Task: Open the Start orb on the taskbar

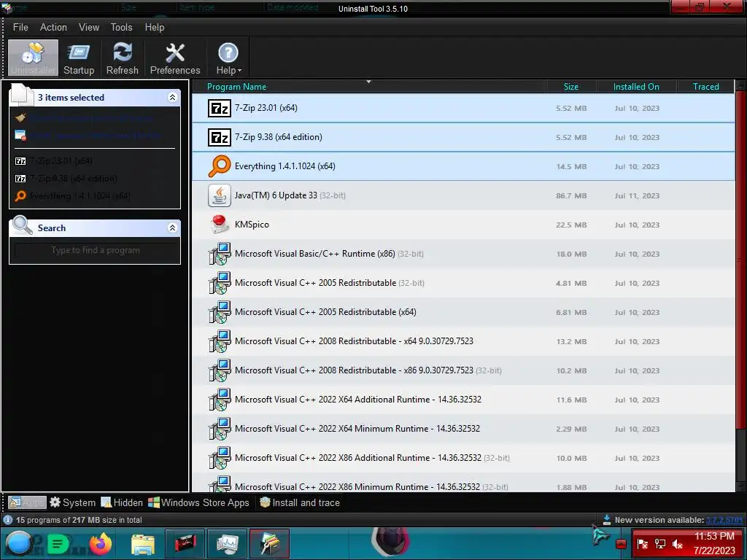Action: 19,543
